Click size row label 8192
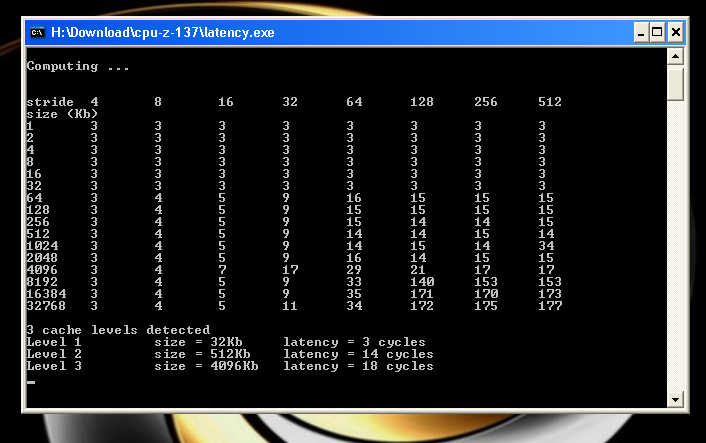The height and width of the screenshot is (443, 706). [x=42, y=282]
